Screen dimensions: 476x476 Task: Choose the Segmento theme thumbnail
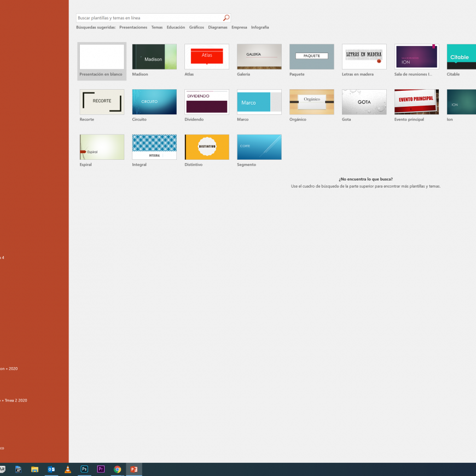[x=259, y=147]
